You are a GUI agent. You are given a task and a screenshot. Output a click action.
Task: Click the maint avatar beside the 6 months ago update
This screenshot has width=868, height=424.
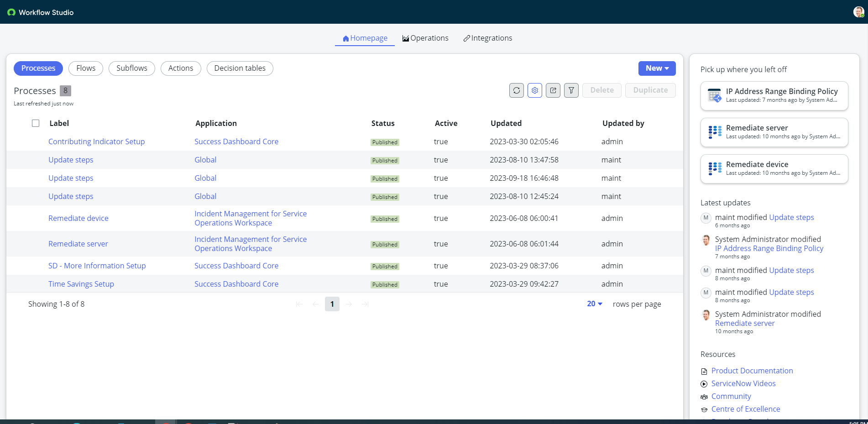coord(706,218)
